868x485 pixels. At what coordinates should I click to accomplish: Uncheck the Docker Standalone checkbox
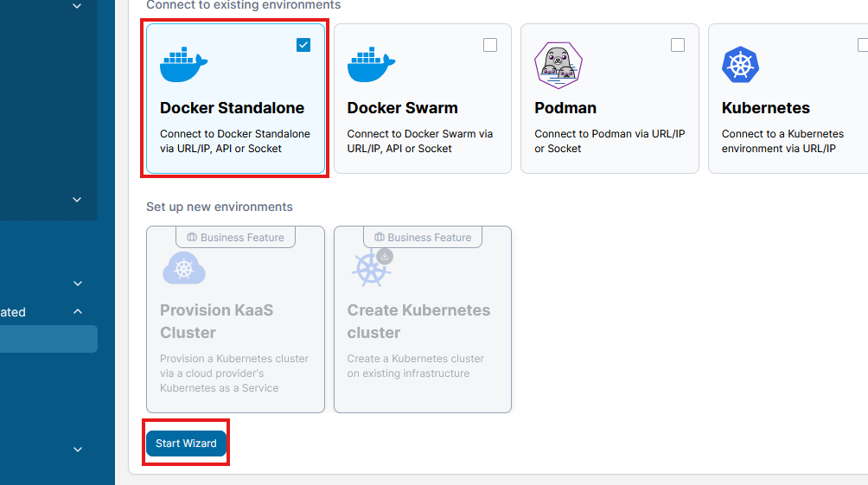coord(303,45)
